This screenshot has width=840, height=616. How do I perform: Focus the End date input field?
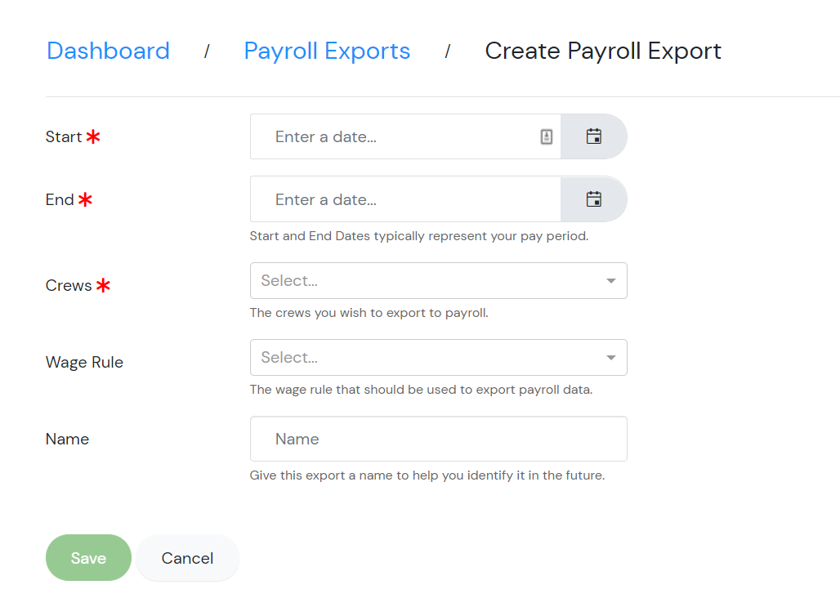tap(405, 199)
